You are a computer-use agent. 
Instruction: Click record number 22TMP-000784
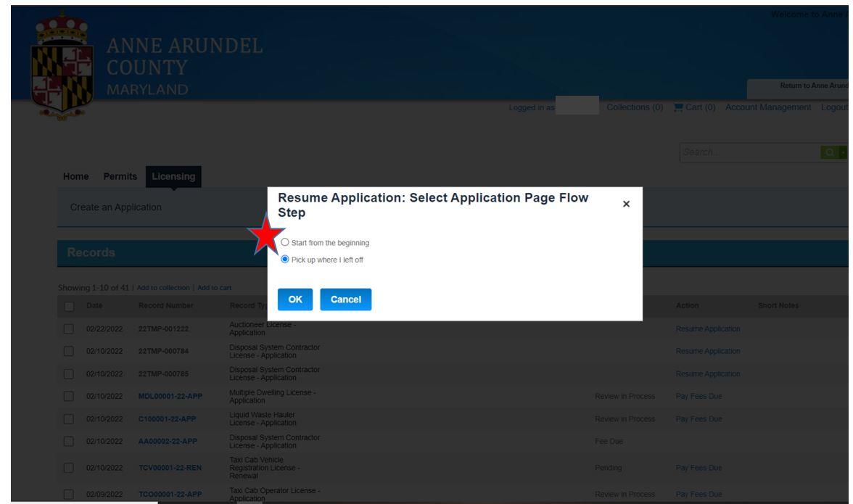point(163,351)
